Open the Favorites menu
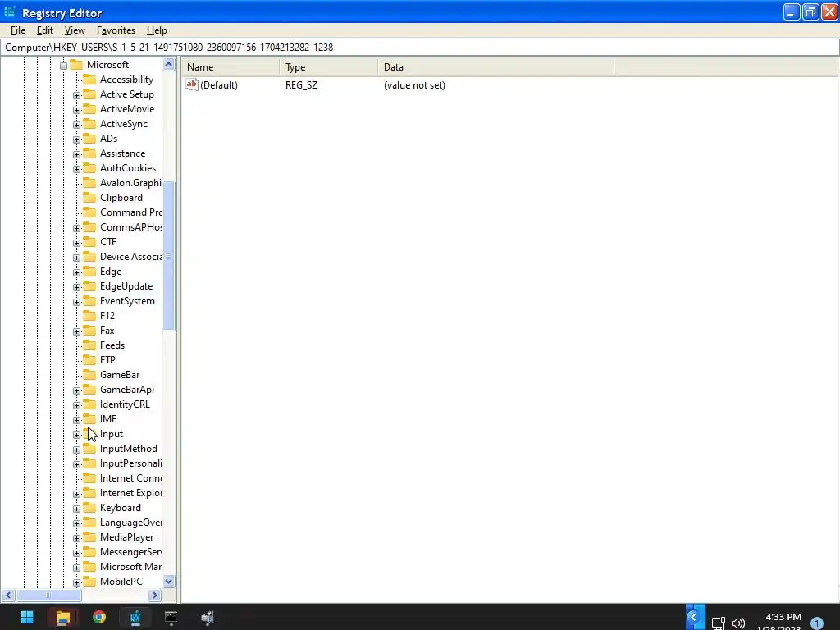 point(116,30)
